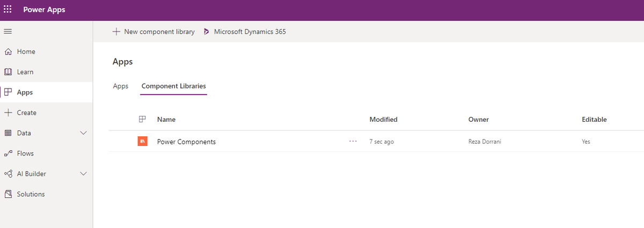Open the app launcher waffle icon

pos(8,10)
